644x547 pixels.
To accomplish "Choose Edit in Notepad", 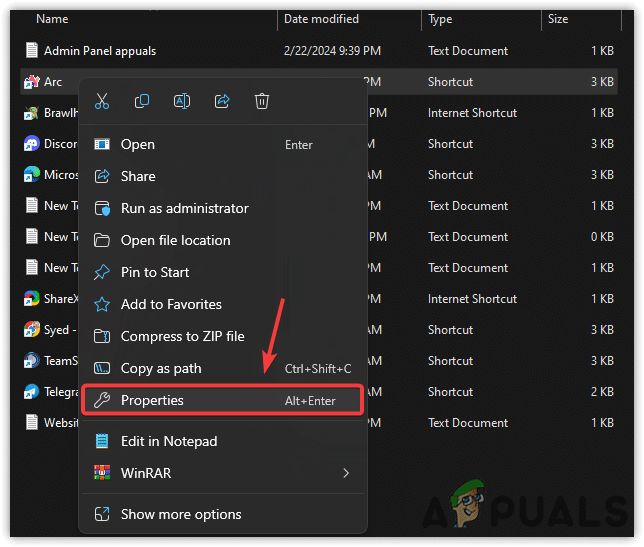I will pyautogui.click(x=168, y=441).
